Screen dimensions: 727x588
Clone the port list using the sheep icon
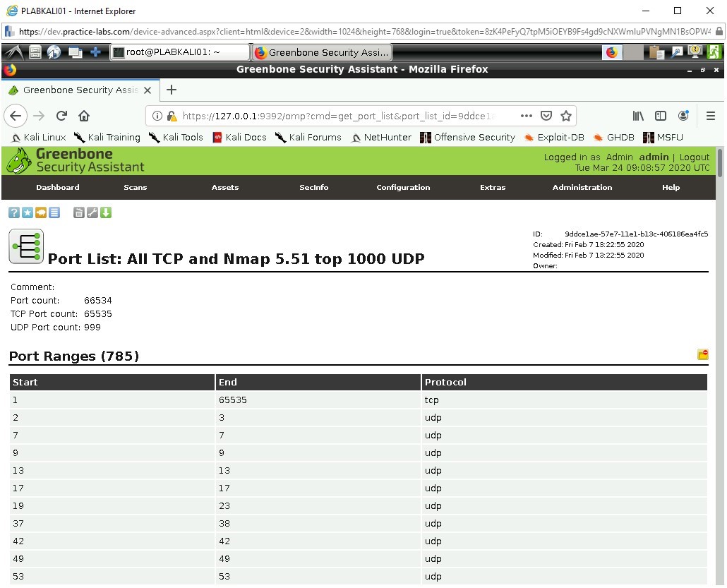[41, 212]
